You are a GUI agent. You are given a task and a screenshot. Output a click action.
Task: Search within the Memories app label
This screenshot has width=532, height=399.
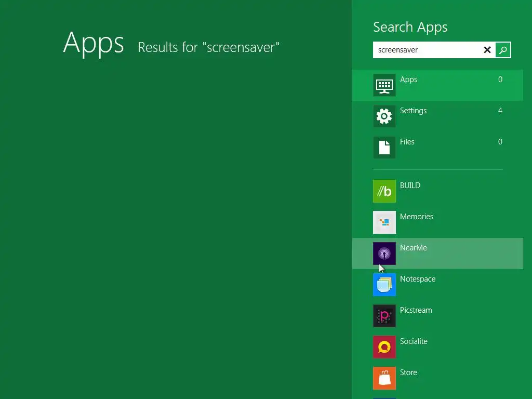(417, 217)
